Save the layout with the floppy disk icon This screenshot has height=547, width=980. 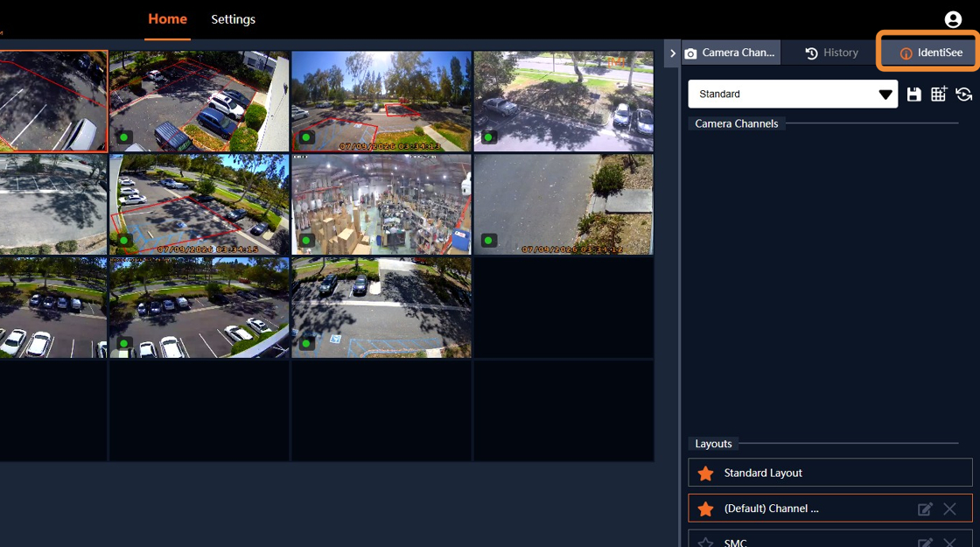(913, 95)
